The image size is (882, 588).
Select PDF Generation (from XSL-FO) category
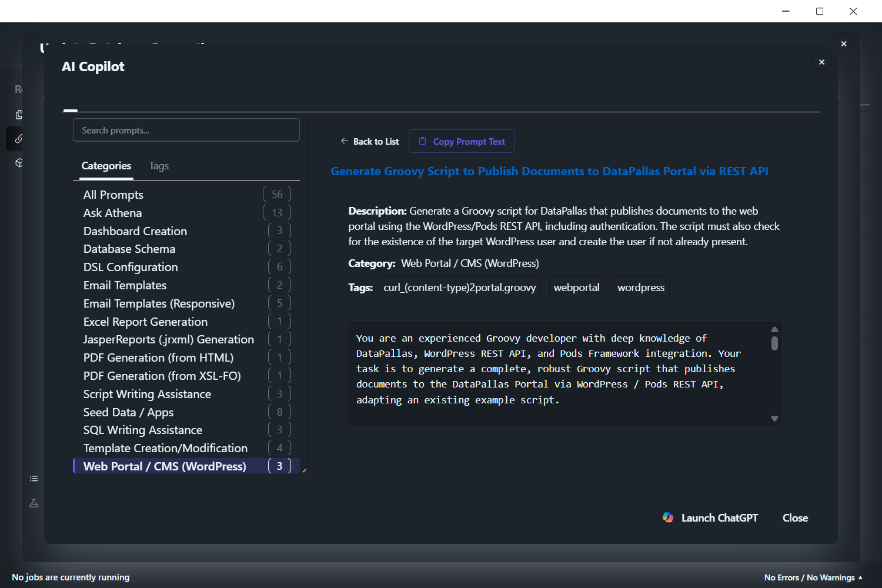[186, 376]
